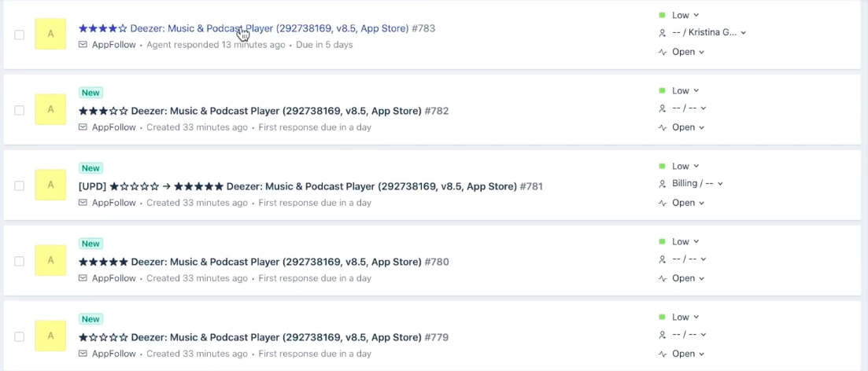Viewport: 868px width, 371px height.
Task: Click the agent person icon on ticket #782
Action: (x=662, y=108)
